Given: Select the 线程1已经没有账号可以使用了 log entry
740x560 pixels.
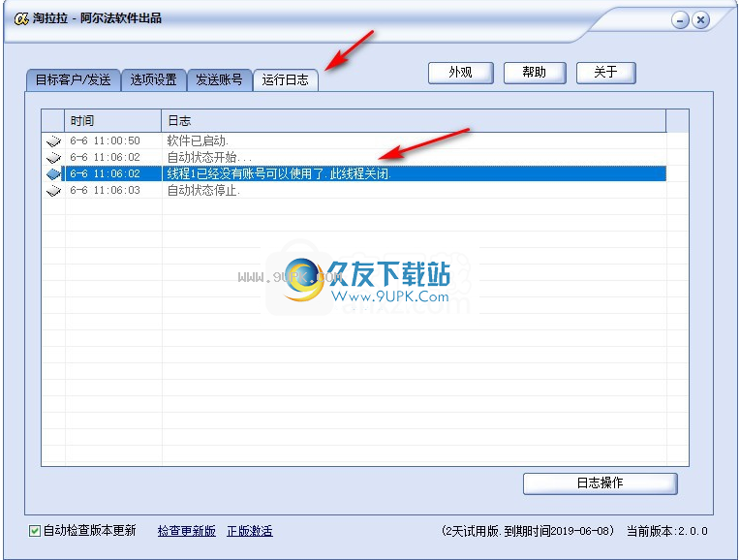Looking at the screenshot, I should [x=354, y=173].
